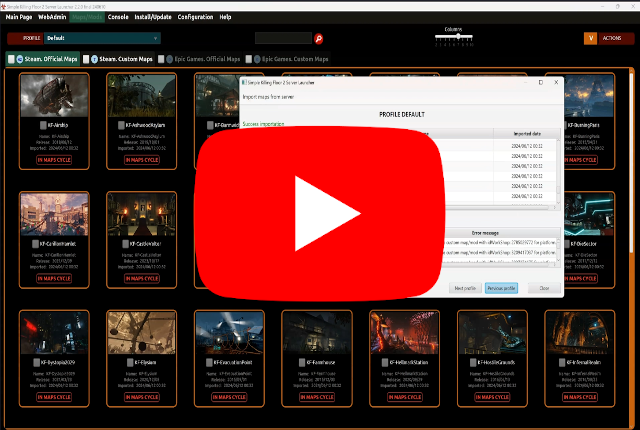Click IN MAPS CYCLE under KF-HostileGrounds
This screenshot has height=430, width=640.
(x=492, y=397)
